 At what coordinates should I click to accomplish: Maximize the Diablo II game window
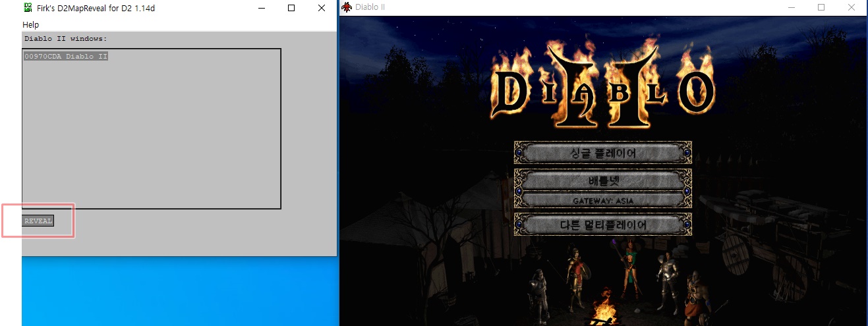coord(821,7)
